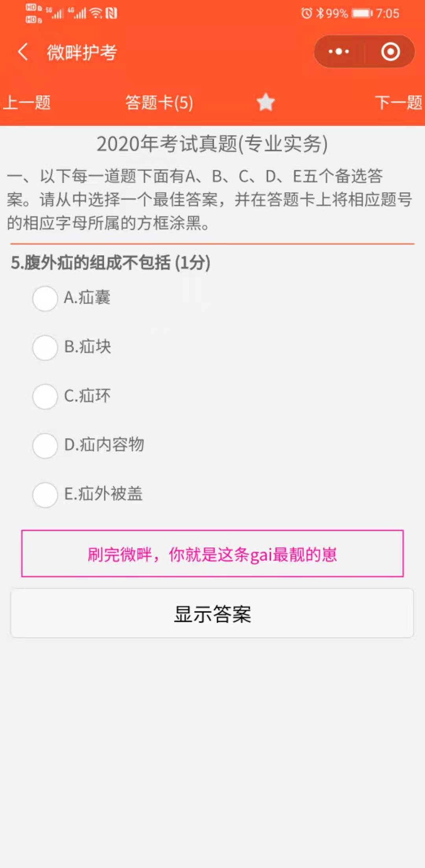
Task: Tap the Wi-Fi signal status icon
Action: (x=96, y=13)
